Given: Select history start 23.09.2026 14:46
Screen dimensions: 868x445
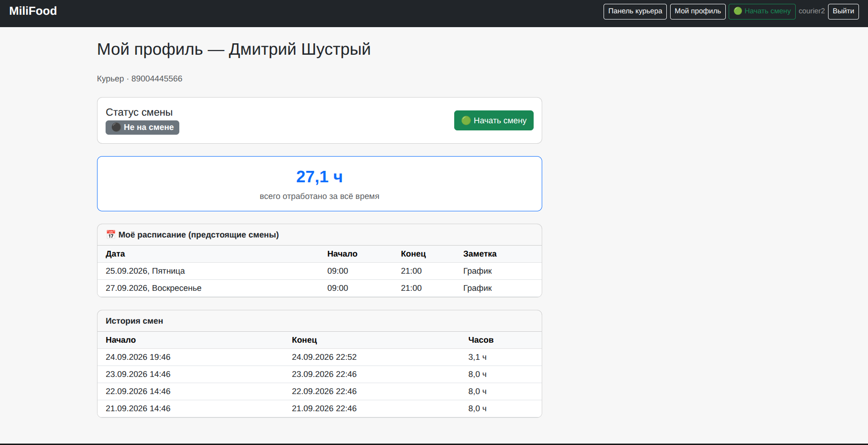Looking at the screenshot, I should click(x=138, y=375).
